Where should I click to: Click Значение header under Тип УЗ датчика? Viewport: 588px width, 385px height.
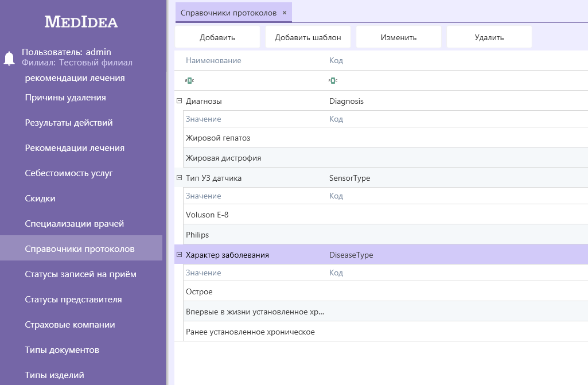pos(203,196)
